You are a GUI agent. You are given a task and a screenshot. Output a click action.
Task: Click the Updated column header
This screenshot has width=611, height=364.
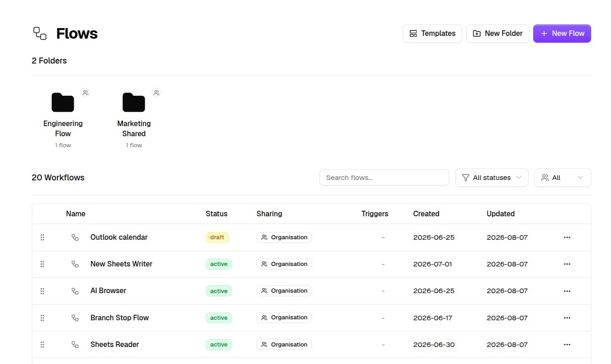[500, 214]
